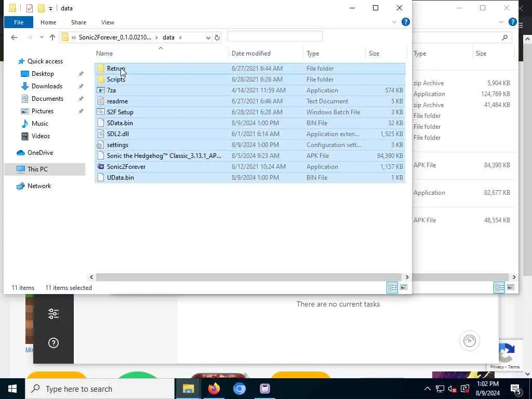Select the Scripts folder icon
The image size is (532, 399).
pyautogui.click(x=101, y=79)
